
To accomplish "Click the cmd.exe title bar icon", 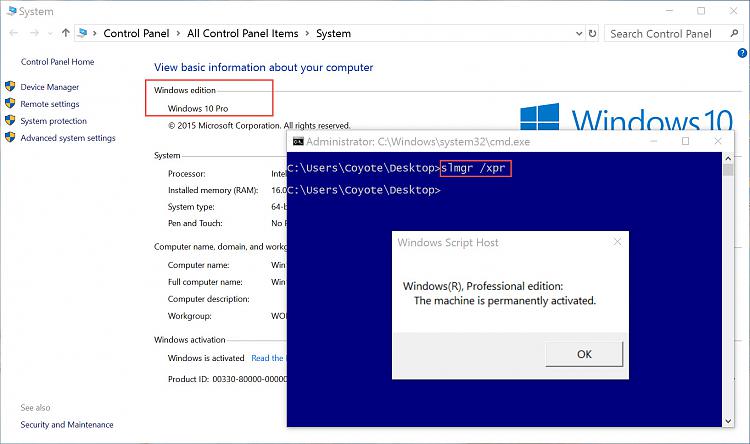I will pyautogui.click(x=298, y=141).
